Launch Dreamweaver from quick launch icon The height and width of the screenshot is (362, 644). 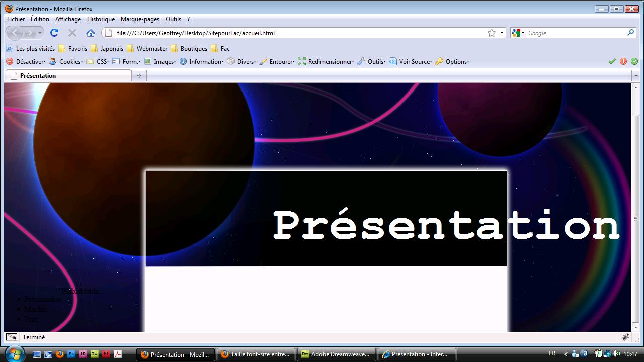pos(94,354)
